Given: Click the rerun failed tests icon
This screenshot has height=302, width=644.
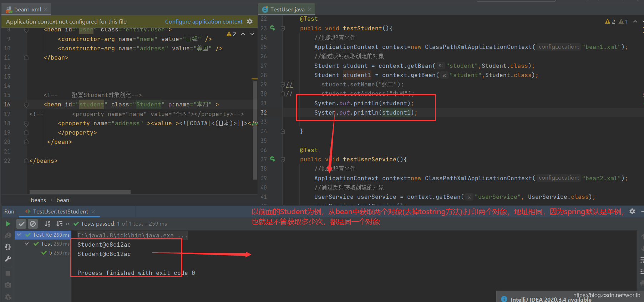Looking at the screenshot, I should pos(8,236).
